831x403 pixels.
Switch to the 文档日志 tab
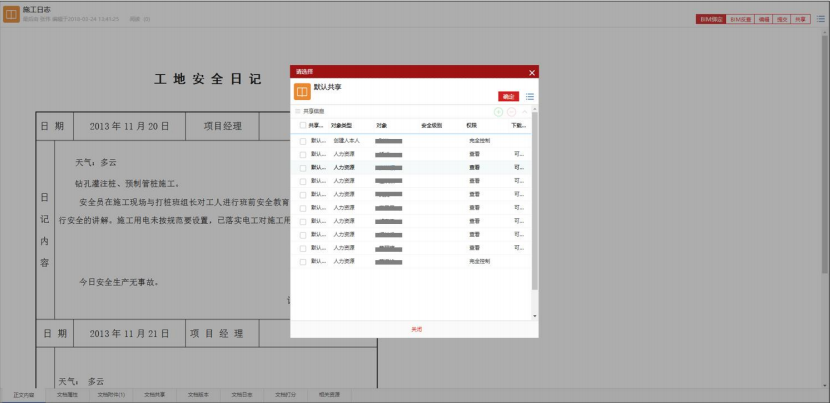242,395
